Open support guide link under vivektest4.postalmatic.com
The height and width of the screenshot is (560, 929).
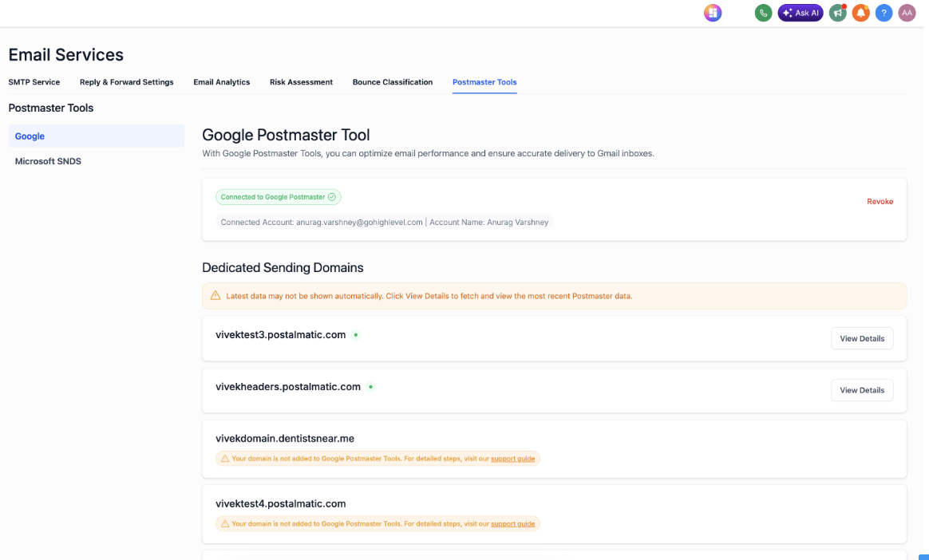513,524
